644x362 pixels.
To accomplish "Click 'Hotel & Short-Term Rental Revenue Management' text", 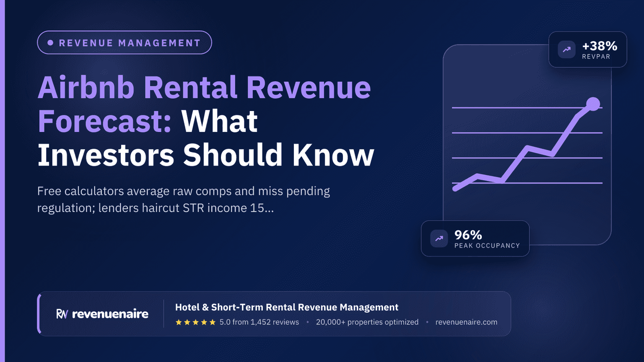I will [x=287, y=307].
